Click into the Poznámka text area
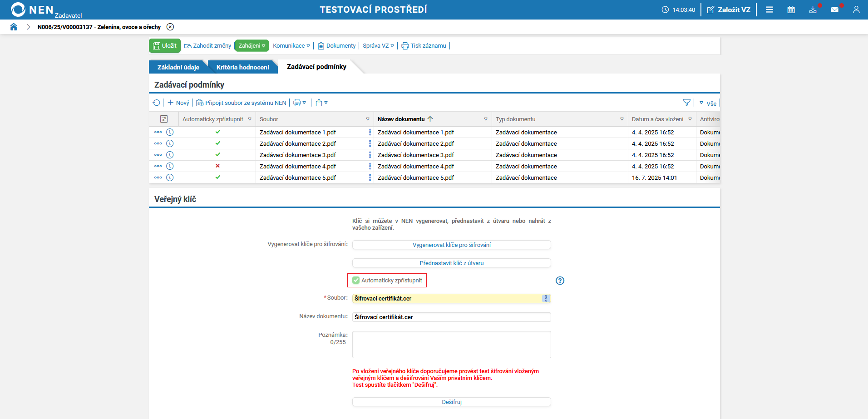The height and width of the screenshot is (419, 868). pyautogui.click(x=452, y=345)
